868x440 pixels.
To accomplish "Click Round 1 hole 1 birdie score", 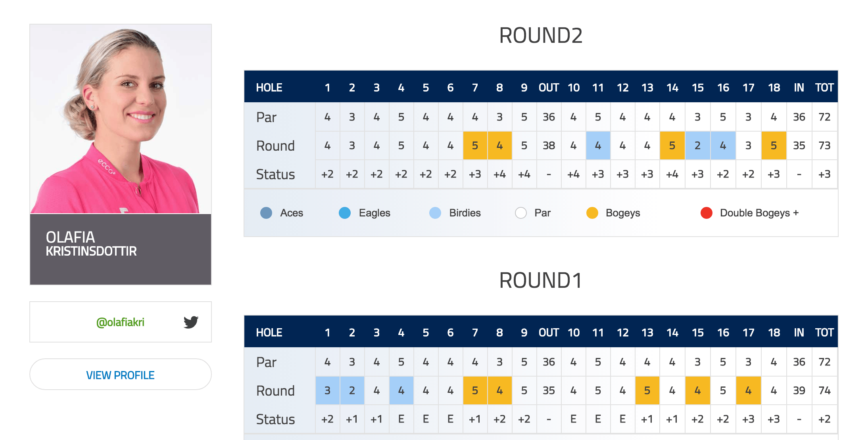I will coord(327,390).
